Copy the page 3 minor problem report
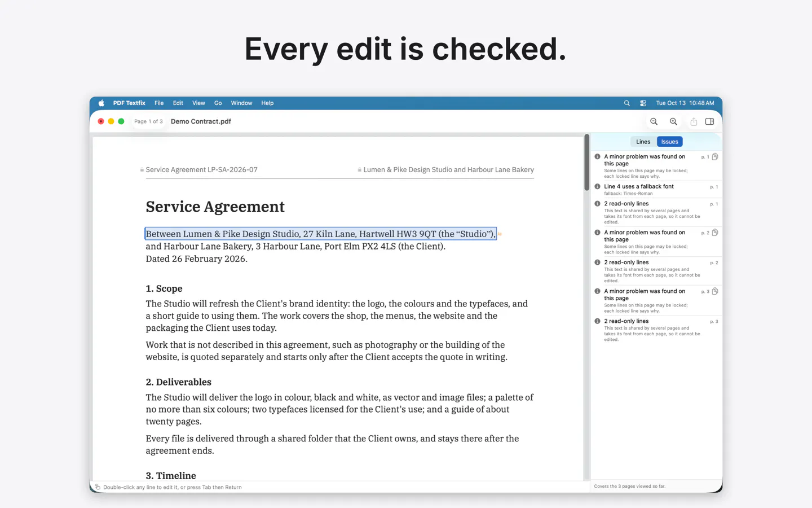 [715, 291]
